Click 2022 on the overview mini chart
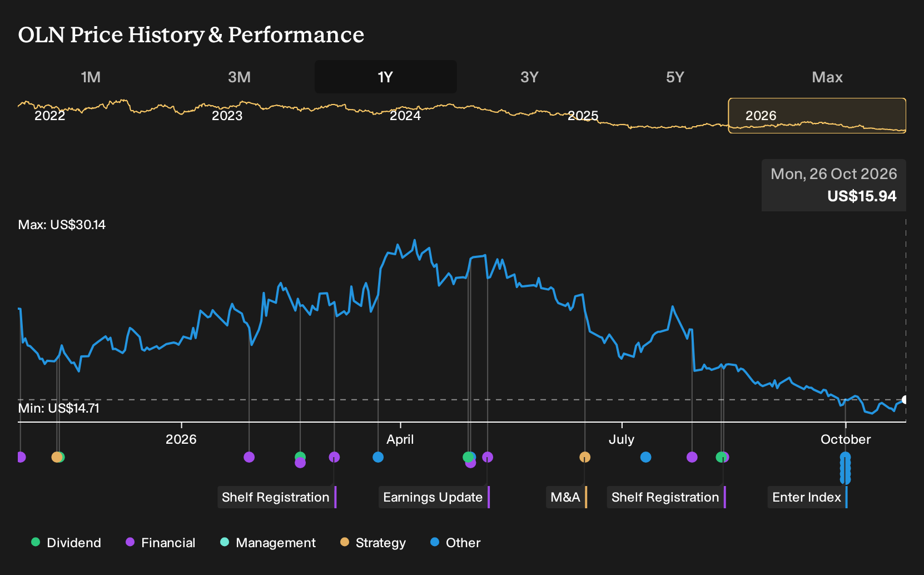 49,116
